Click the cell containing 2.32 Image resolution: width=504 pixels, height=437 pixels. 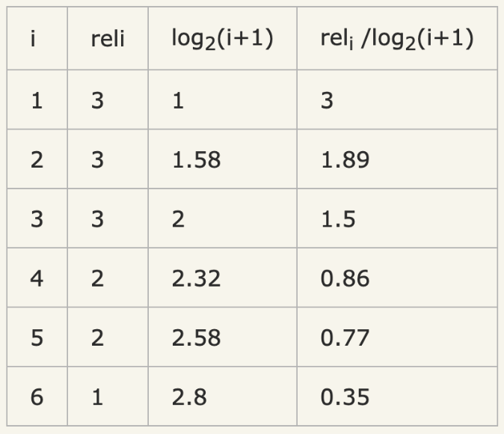click(x=196, y=278)
